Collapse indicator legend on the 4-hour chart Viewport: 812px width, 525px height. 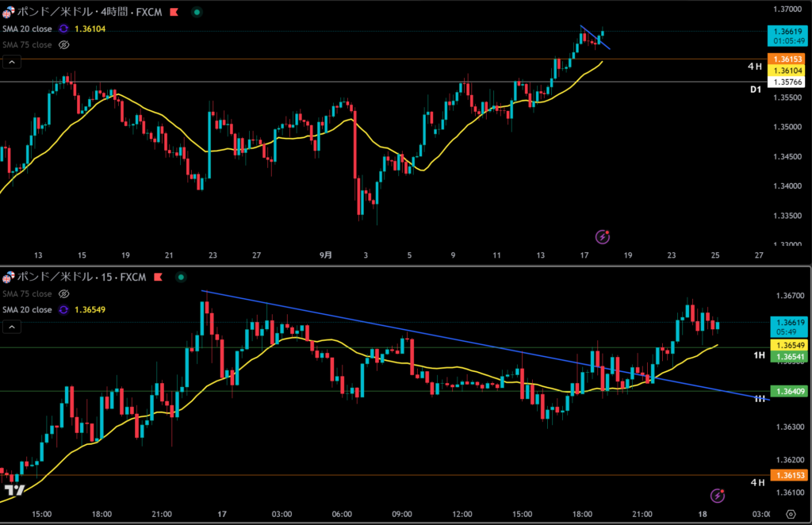pos(10,62)
